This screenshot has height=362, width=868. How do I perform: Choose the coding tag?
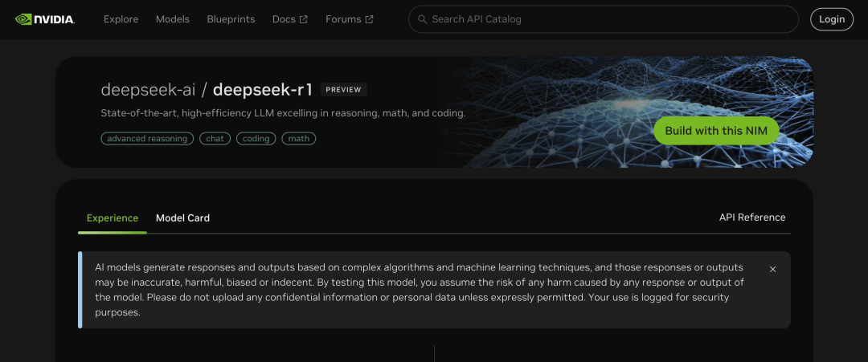pyautogui.click(x=256, y=139)
